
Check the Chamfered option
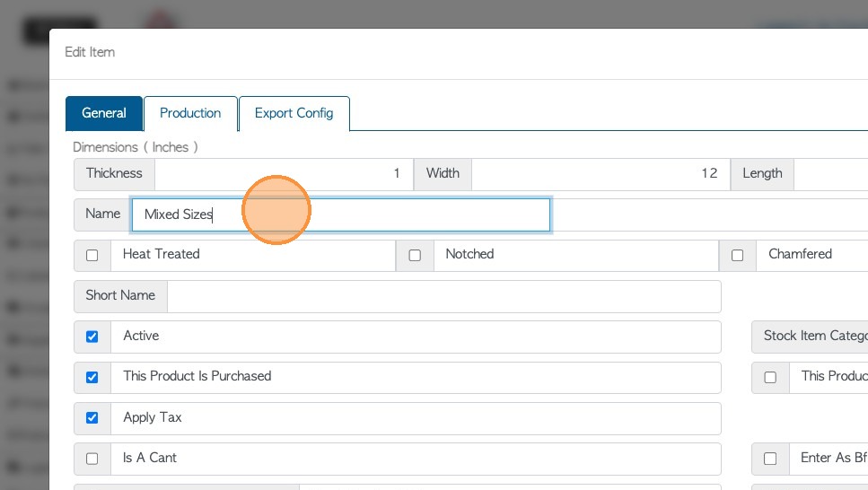[x=737, y=255]
